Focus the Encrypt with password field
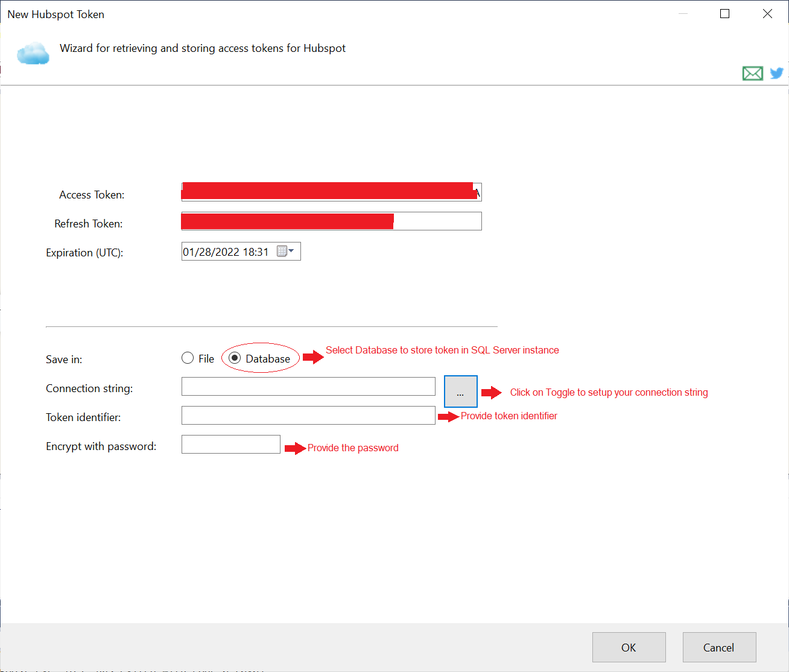Viewport: 789px width, 672px height. click(231, 445)
